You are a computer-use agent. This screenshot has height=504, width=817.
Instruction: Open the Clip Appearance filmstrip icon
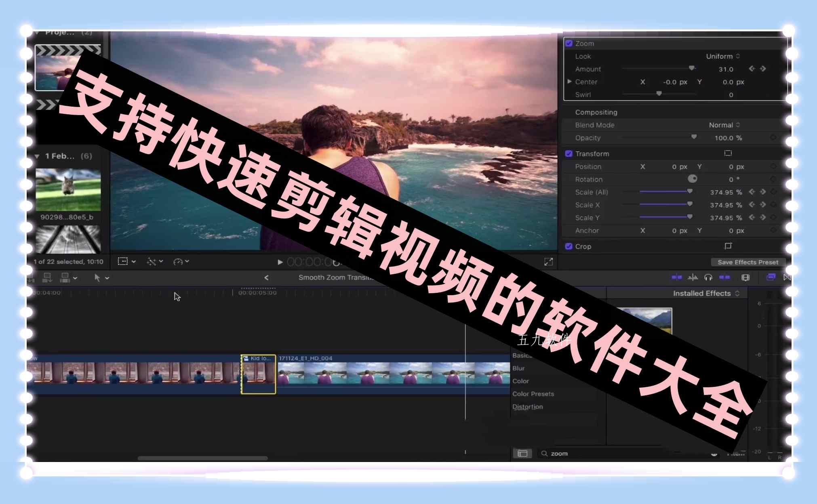pos(745,277)
